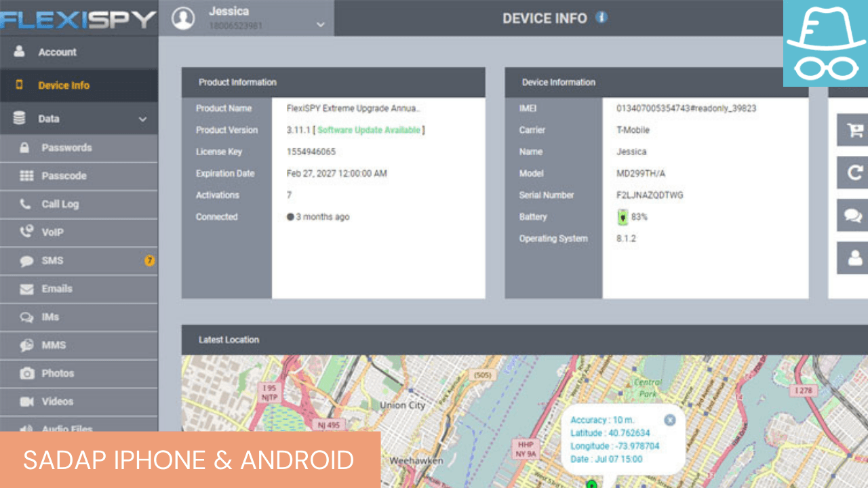Open SMS messages list

coord(79,260)
